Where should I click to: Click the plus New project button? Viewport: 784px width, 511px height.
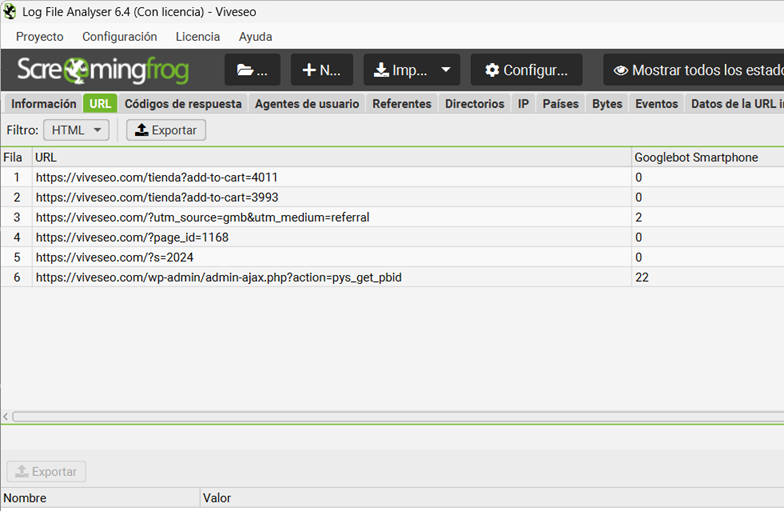coord(321,70)
